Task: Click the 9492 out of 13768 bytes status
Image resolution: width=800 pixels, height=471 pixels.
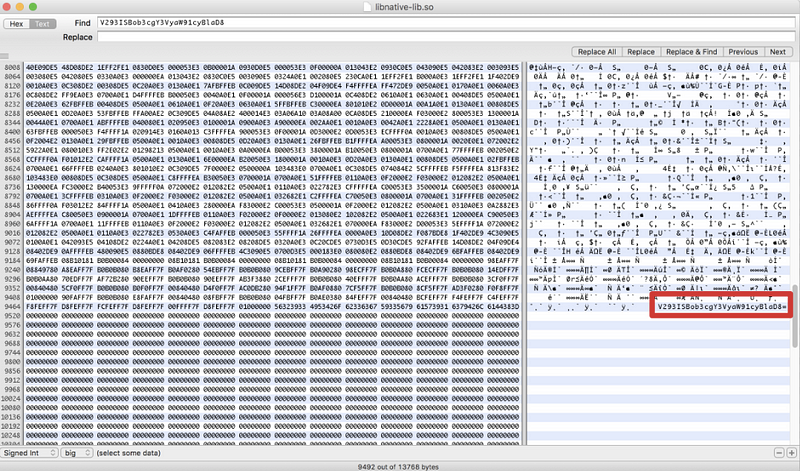Action: [398, 466]
